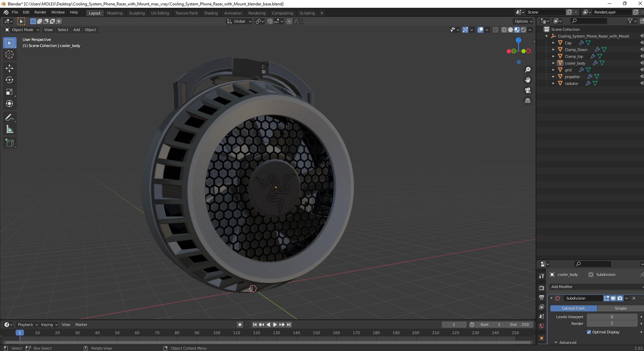Select Catmull-Clark subdivision type
Screen dimensions: 644x351
(x=573, y=308)
